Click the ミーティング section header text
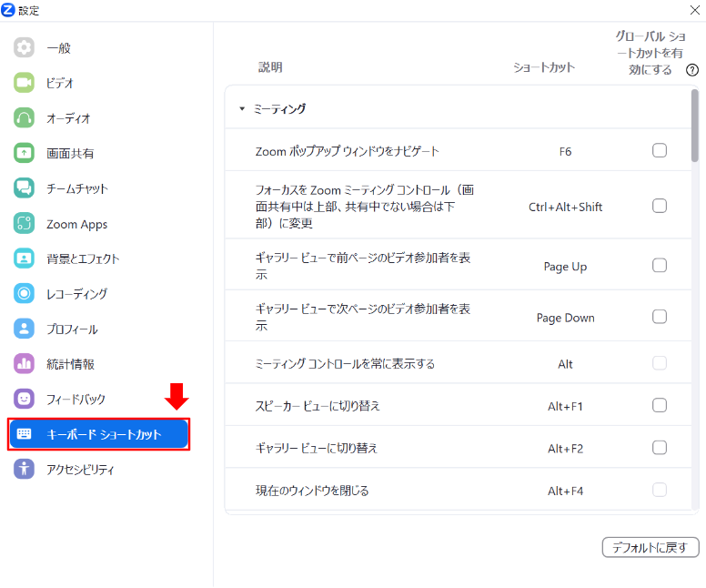This screenshot has height=588, width=706. coord(279,108)
